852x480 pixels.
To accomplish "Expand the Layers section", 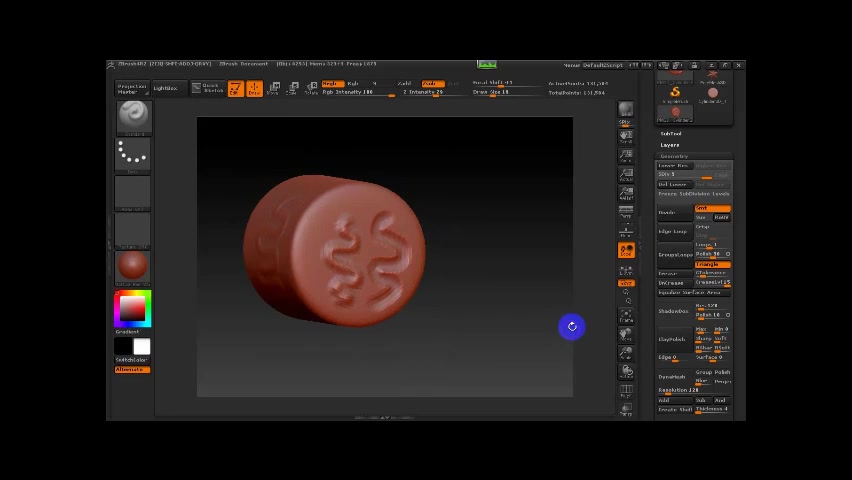I will [669, 145].
